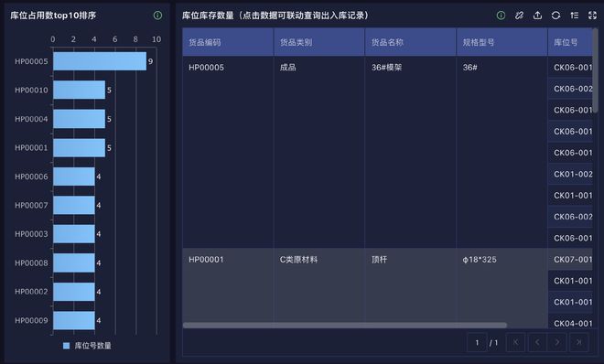604x364 pixels.
Task: Click the 库位号 column header
Action: pyautogui.click(x=570, y=42)
